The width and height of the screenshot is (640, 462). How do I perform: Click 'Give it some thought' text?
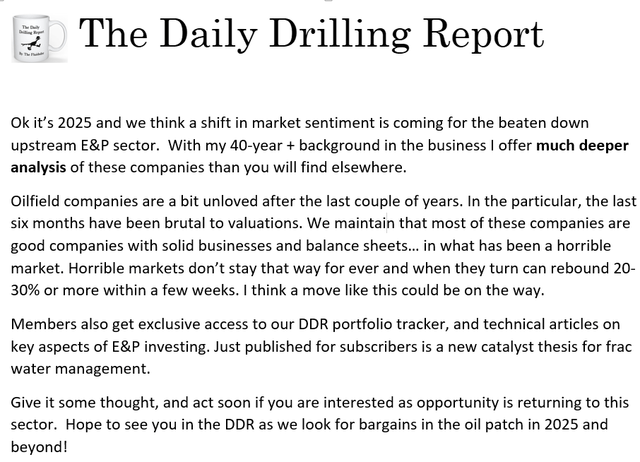84,402
